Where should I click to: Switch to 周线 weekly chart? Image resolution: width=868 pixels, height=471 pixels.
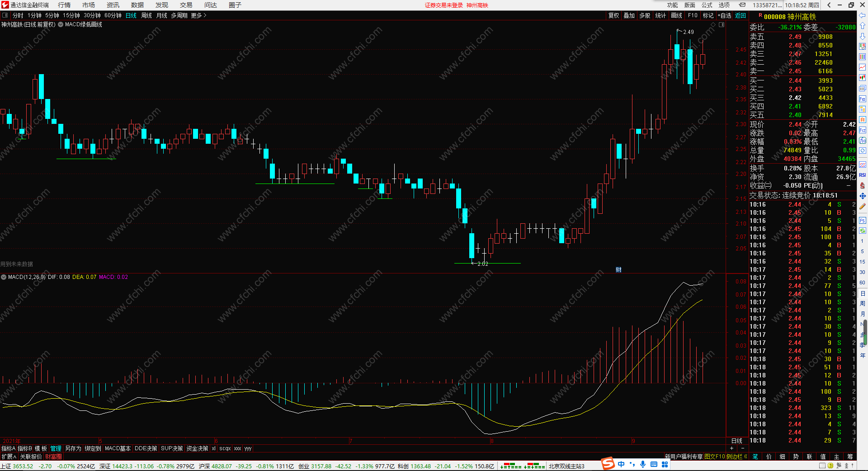[x=146, y=15]
